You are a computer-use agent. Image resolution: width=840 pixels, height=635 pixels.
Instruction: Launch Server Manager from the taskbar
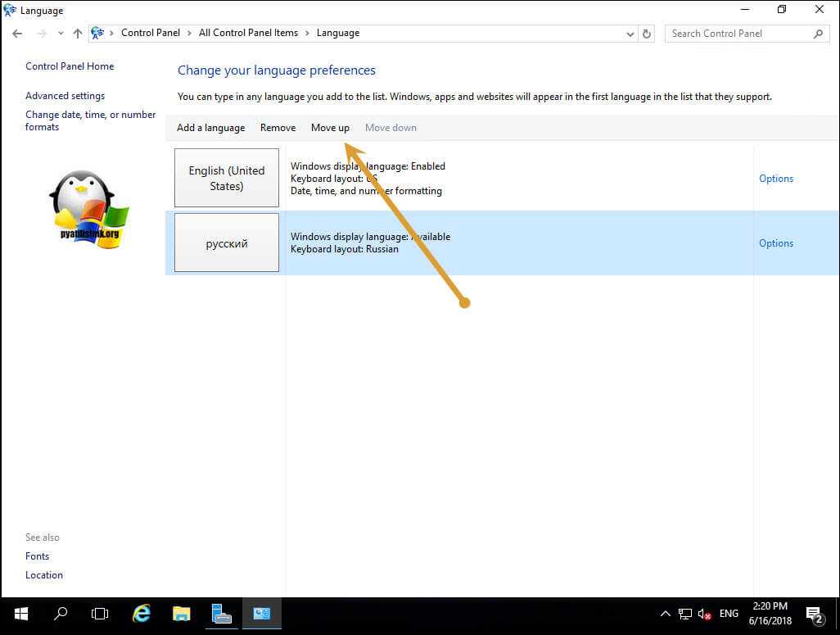(x=221, y=613)
